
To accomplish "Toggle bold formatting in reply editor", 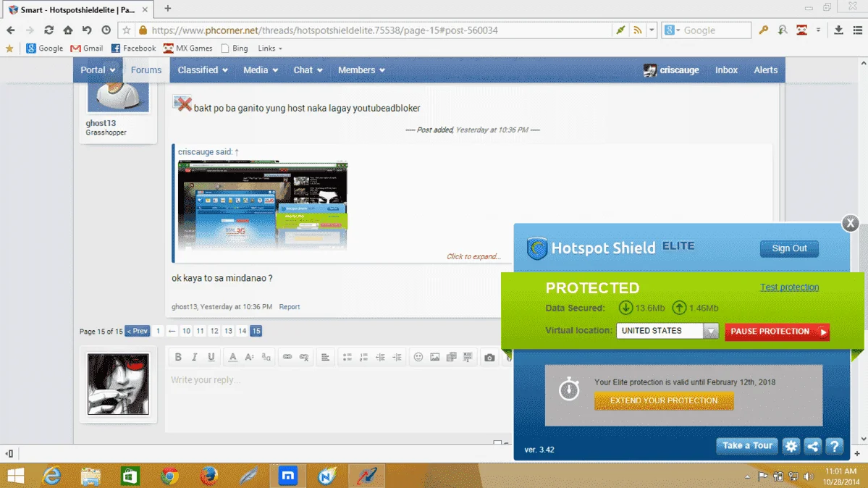I will (178, 357).
